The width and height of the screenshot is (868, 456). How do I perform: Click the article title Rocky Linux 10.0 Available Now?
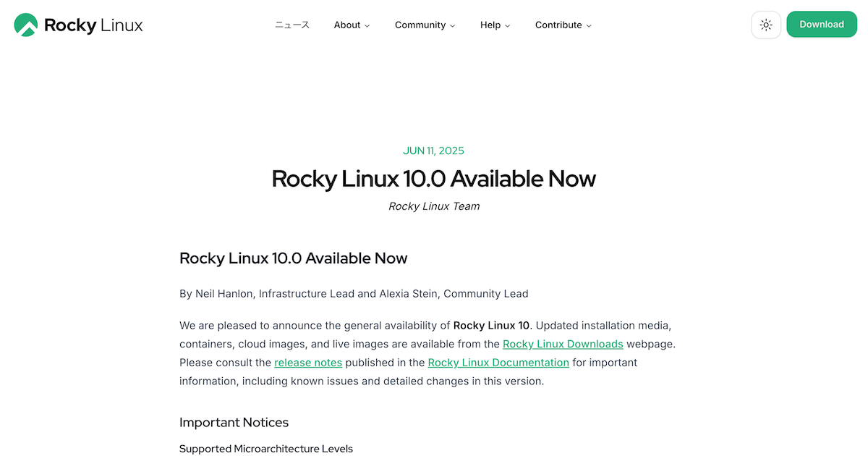[x=433, y=179]
